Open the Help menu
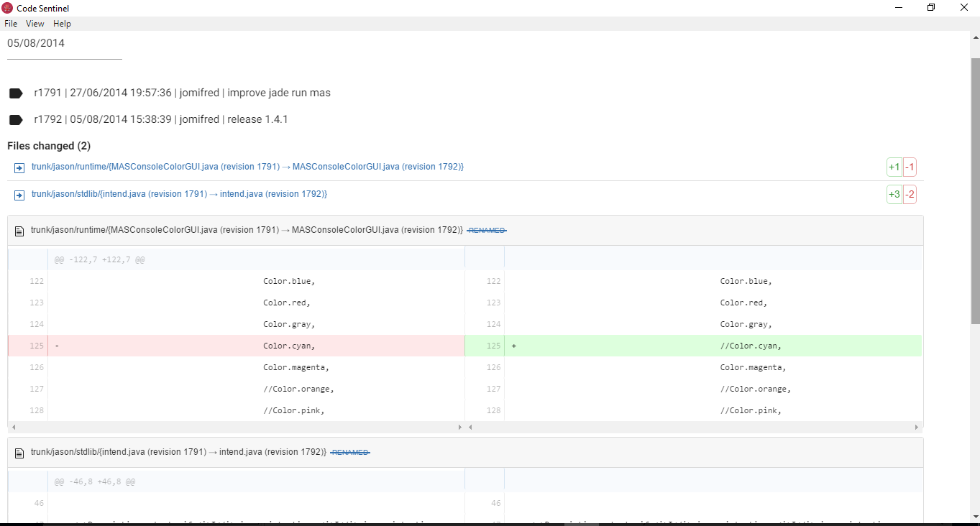Image resolution: width=980 pixels, height=526 pixels. point(62,24)
